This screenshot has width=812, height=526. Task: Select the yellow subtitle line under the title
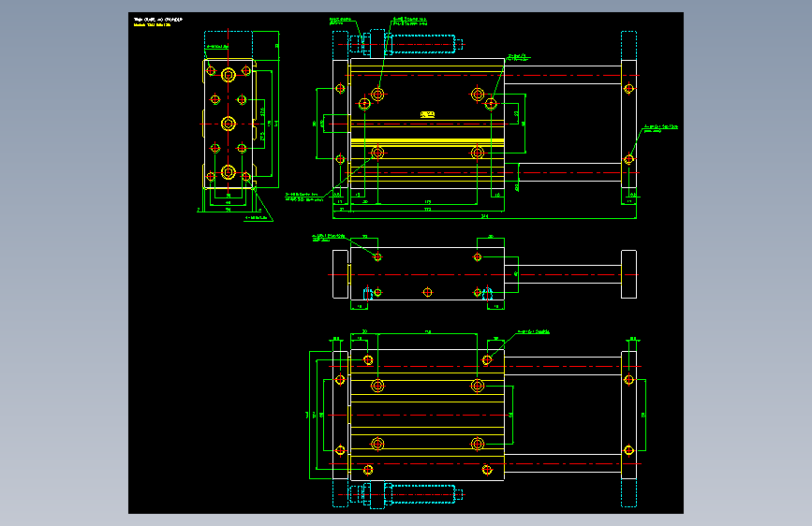click(153, 24)
